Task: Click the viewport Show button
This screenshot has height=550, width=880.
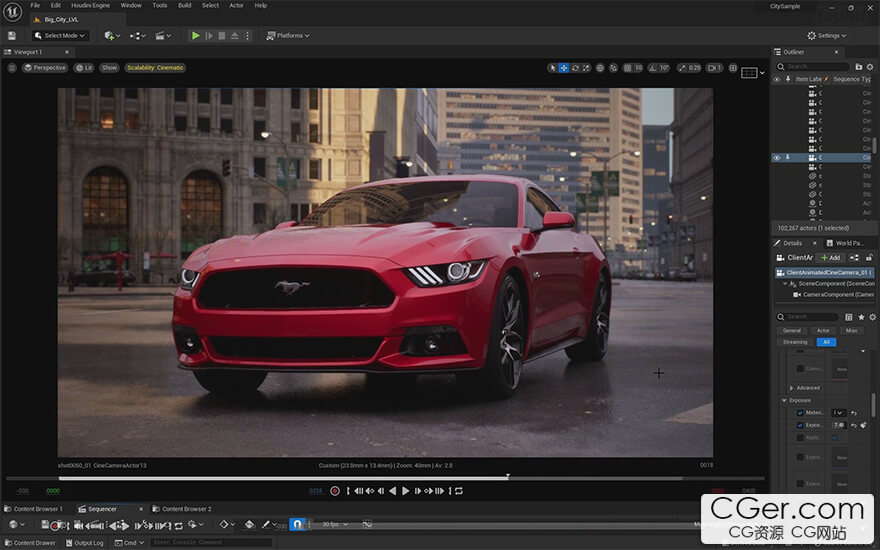Action: coord(109,67)
